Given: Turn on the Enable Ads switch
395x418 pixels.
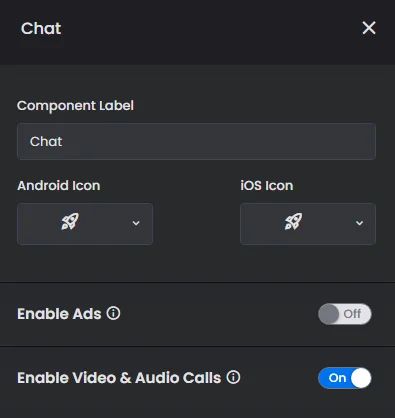Looking at the screenshot, I should click(345, 314).
